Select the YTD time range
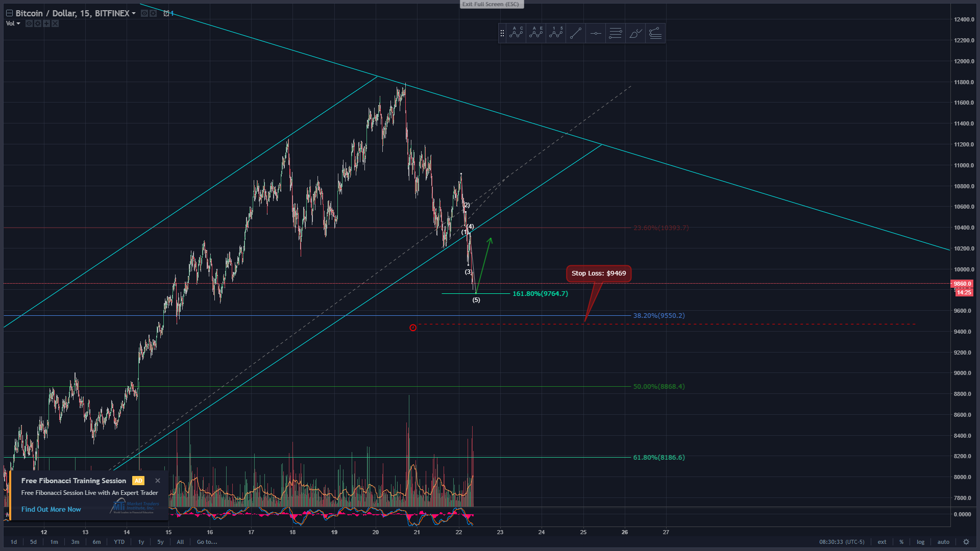 [119, 542]
